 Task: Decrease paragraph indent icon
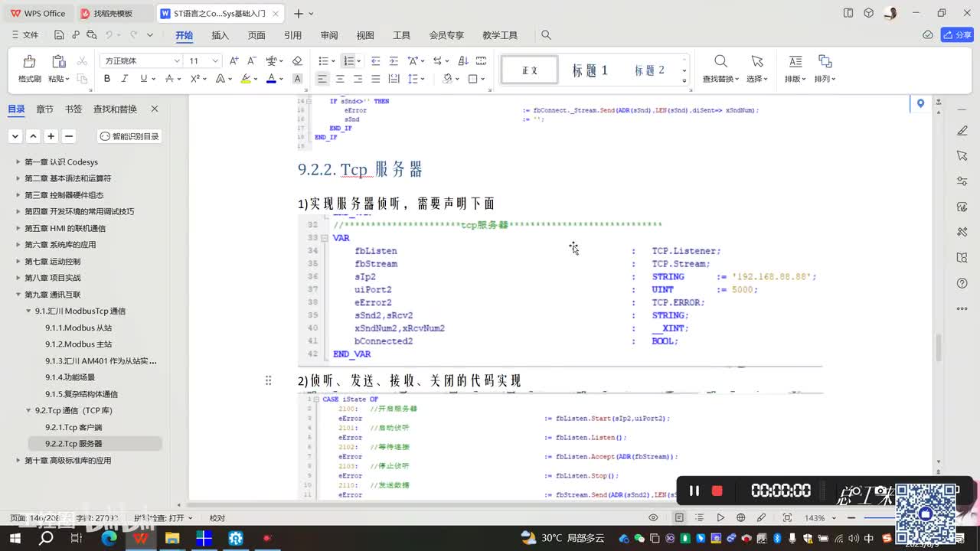(x=375, y=60)
